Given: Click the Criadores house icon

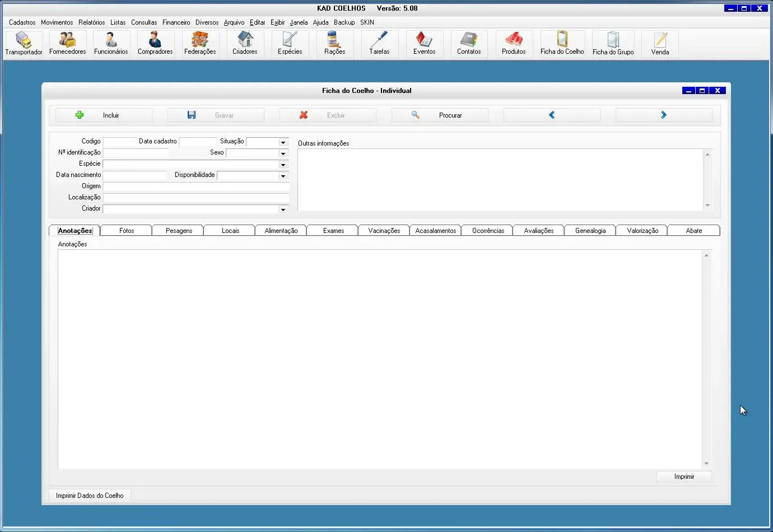Looking at the screenshot, I should pyautogui.click(x=245, y=44).
